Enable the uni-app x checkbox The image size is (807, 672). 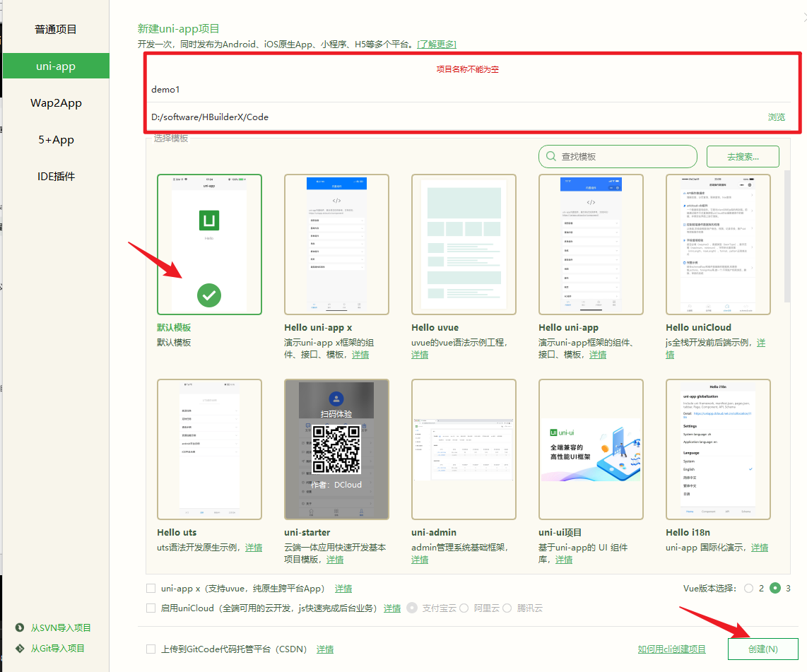pyautogui.click(x=151, y=588)
